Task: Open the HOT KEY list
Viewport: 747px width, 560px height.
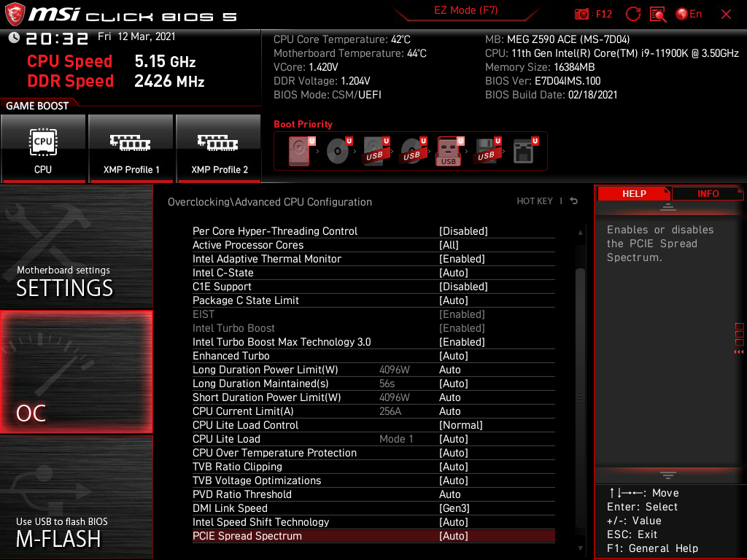Action: coord(535,201)
